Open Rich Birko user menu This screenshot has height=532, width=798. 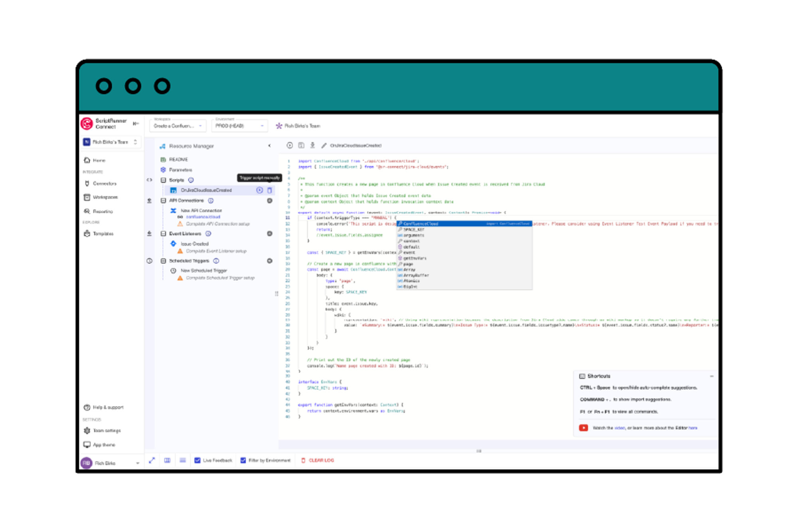click(x=111, y=463)
